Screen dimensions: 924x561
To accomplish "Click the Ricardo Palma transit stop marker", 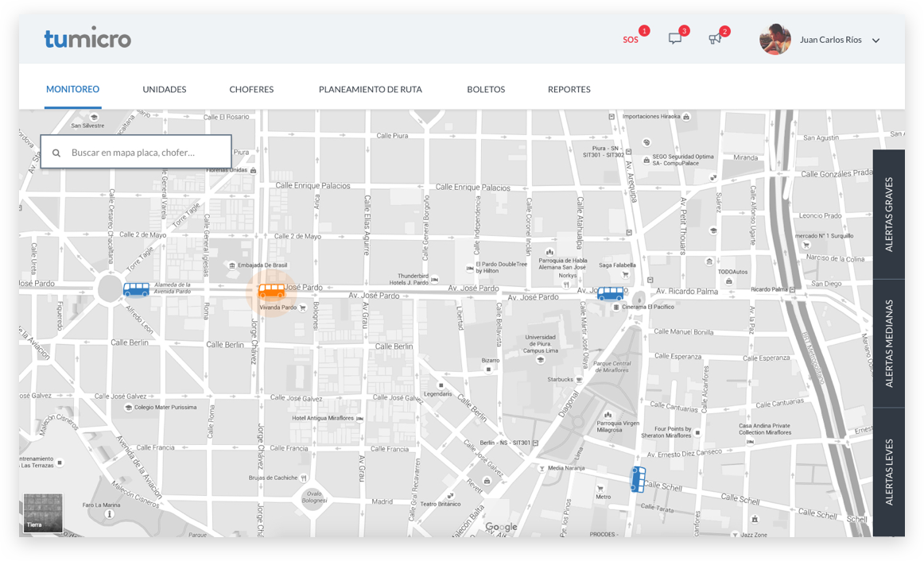I will (793, 289).
